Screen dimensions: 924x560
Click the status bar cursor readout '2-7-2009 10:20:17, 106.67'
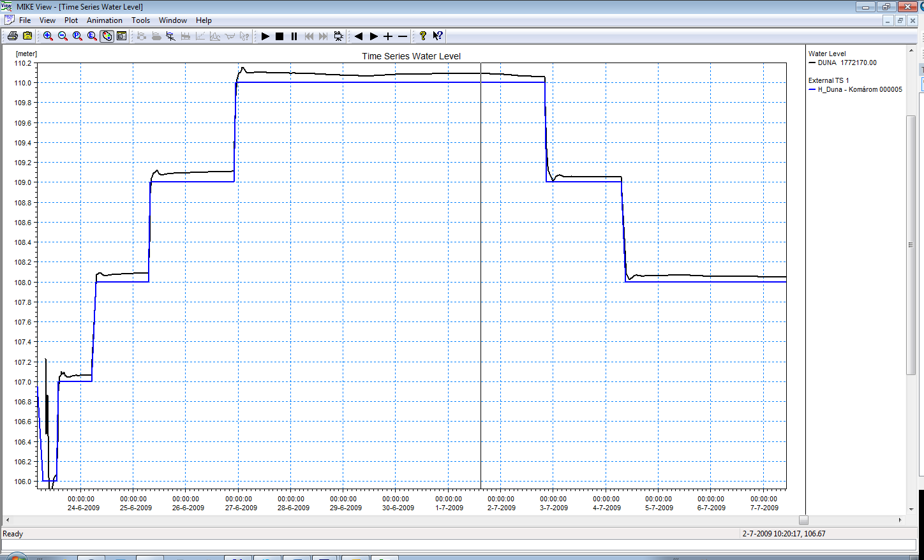pos(784,534)
